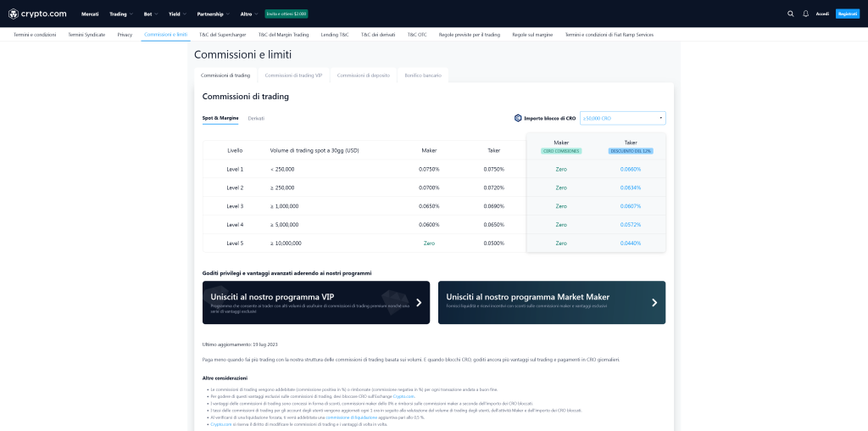Viewport: 868px width, 431px height.
Task: Click the 0.0440% taker discount value
Action: [631, 243]
